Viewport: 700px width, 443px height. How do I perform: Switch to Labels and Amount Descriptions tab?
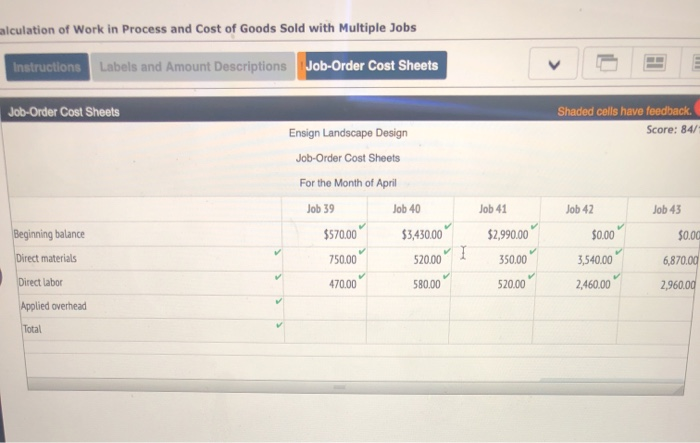pos(193,67)
